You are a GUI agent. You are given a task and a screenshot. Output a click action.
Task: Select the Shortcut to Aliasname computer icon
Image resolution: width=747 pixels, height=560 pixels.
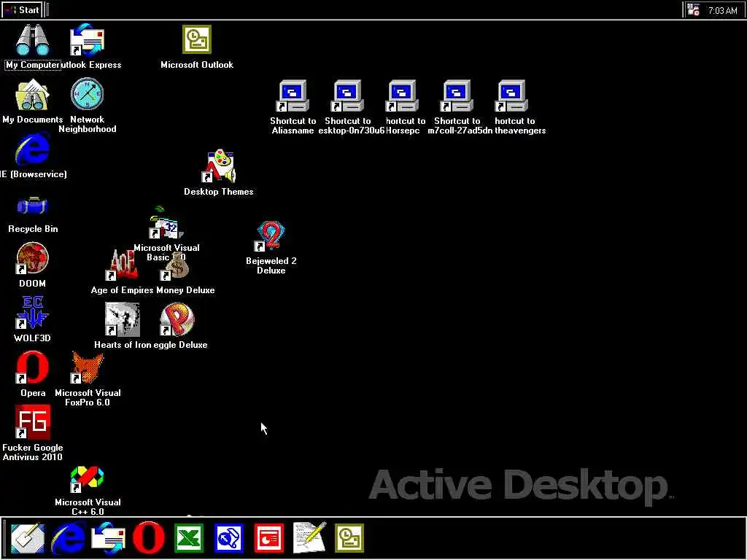click(293, 96)
